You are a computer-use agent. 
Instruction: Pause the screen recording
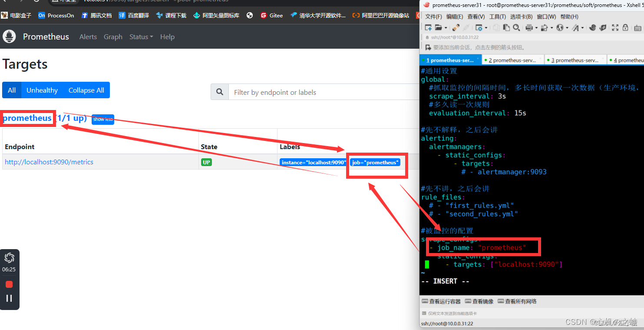coord(9,298)
